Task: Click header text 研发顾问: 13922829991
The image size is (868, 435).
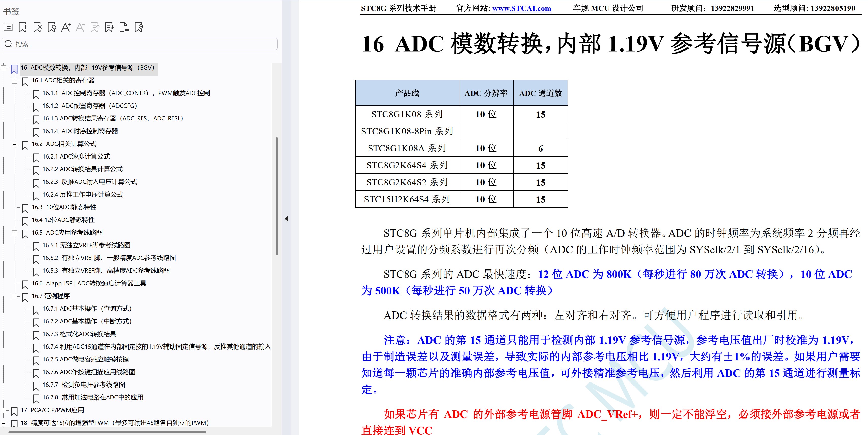Action: tap(712, 8)
